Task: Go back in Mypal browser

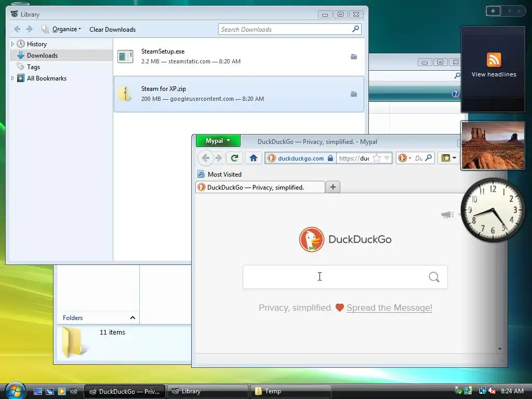Action: 205,158
